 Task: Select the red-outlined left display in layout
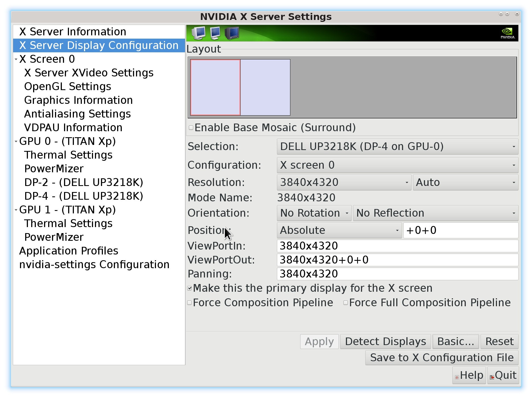click(215, 87)
